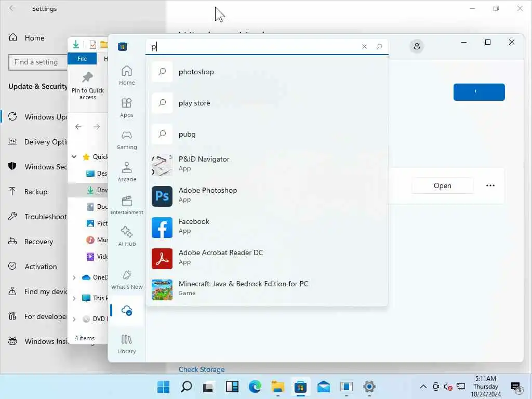The image size is (532, 399).
Task: Open the Facebook app result
Action: click(x=267, y=228)
